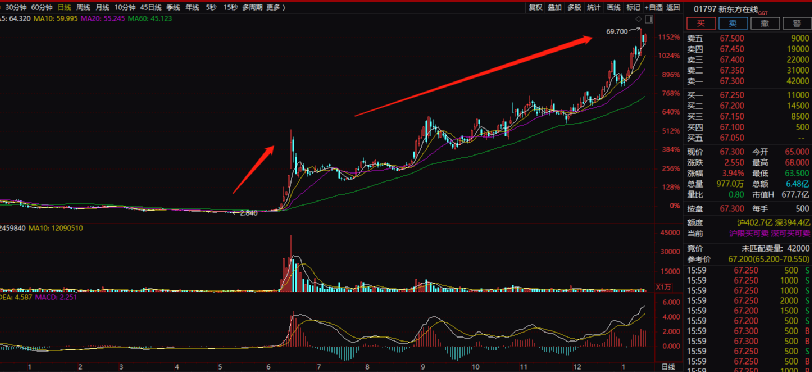
Task: Click month marker 12 on time axis
Action: click(x=576, y=367)
